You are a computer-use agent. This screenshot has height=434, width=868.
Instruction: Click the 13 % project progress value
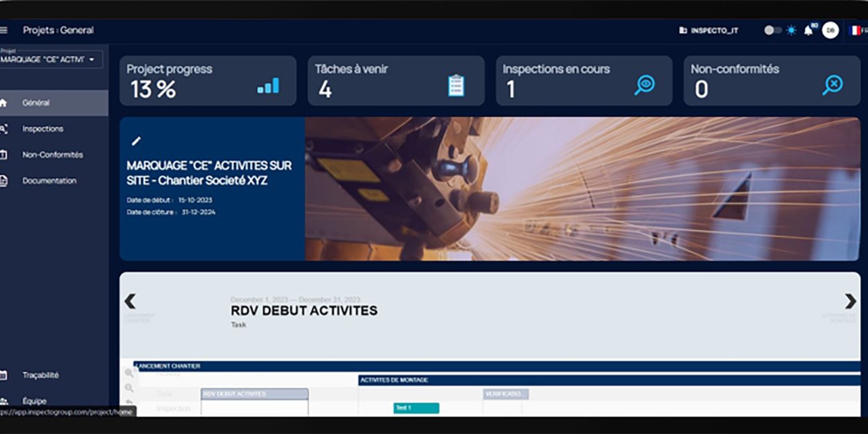pyautogui.click(x=153, y=89)
